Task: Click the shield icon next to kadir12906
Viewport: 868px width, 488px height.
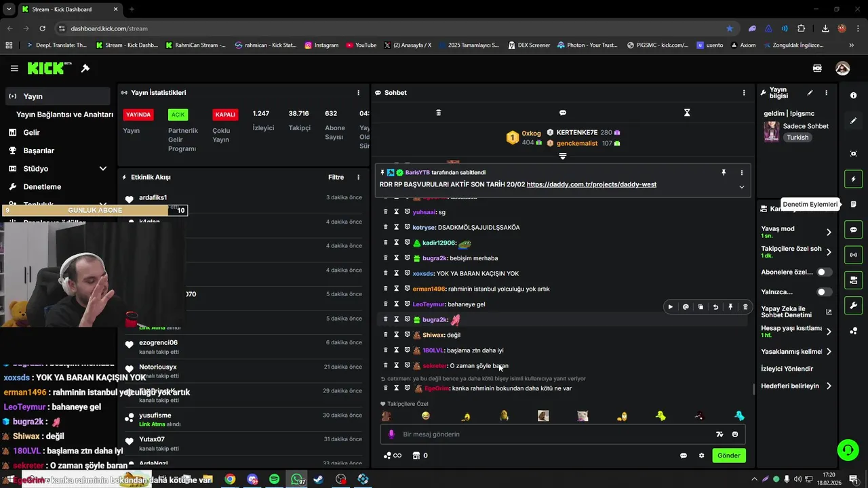Action: 408,243
